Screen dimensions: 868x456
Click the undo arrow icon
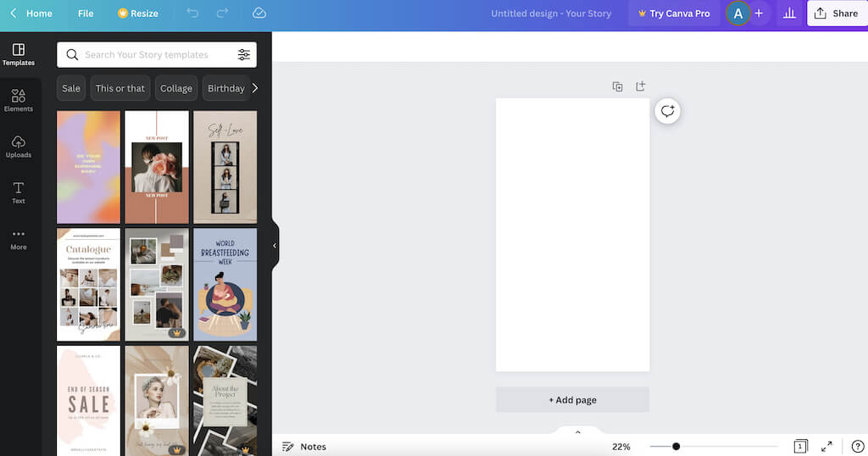[x=192, y=14]
